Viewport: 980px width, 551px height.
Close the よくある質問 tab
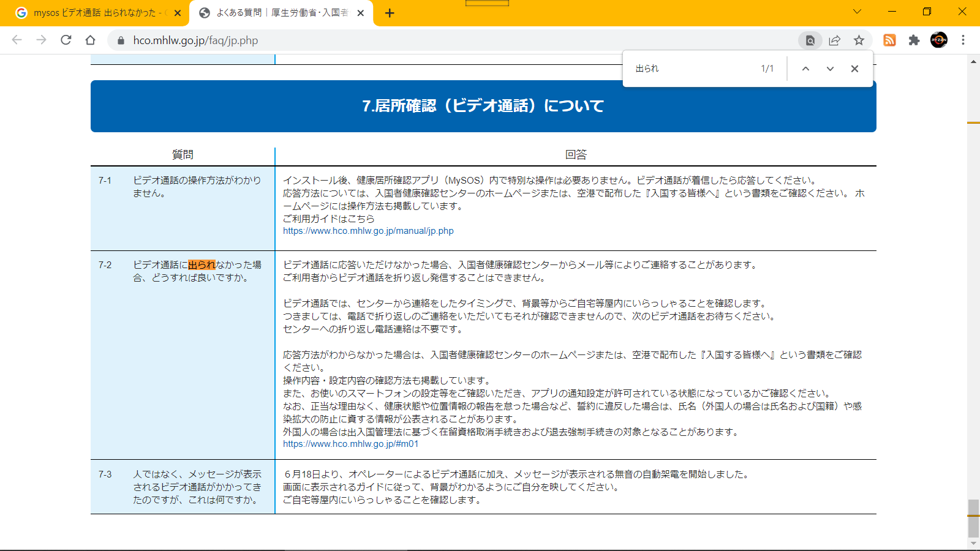pyautogui.click(x=361, y=13)
